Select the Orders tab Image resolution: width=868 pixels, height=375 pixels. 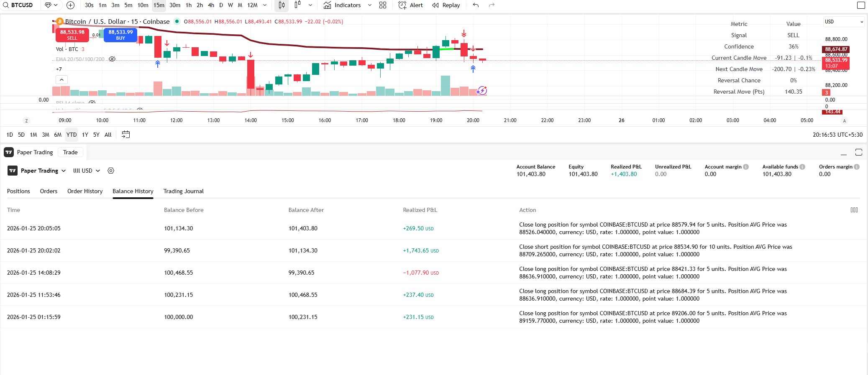(49, 191)
